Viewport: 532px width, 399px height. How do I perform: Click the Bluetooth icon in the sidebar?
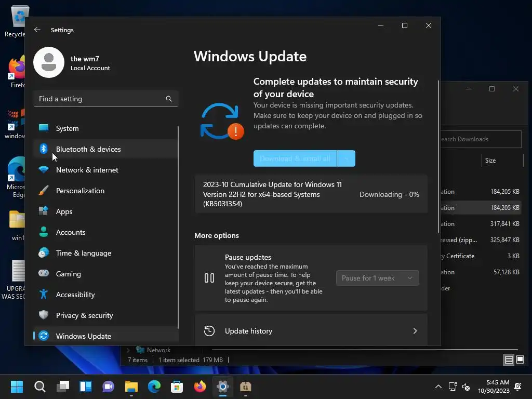[44, 149]
